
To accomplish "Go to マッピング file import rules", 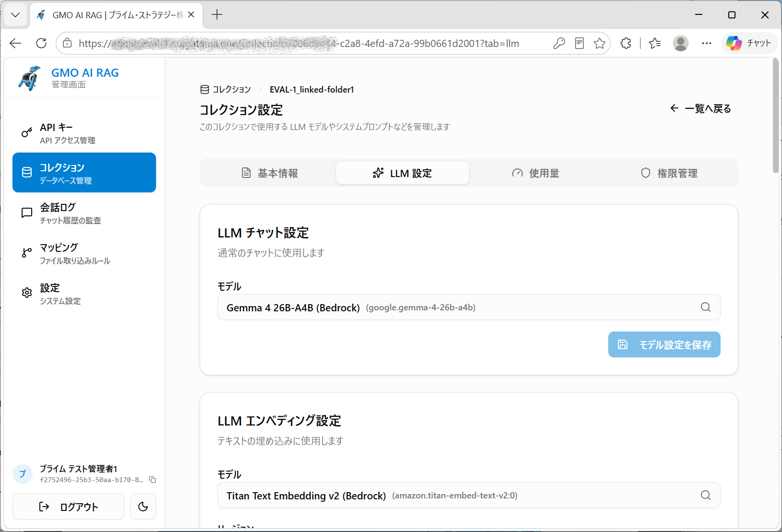I will 84,253.
